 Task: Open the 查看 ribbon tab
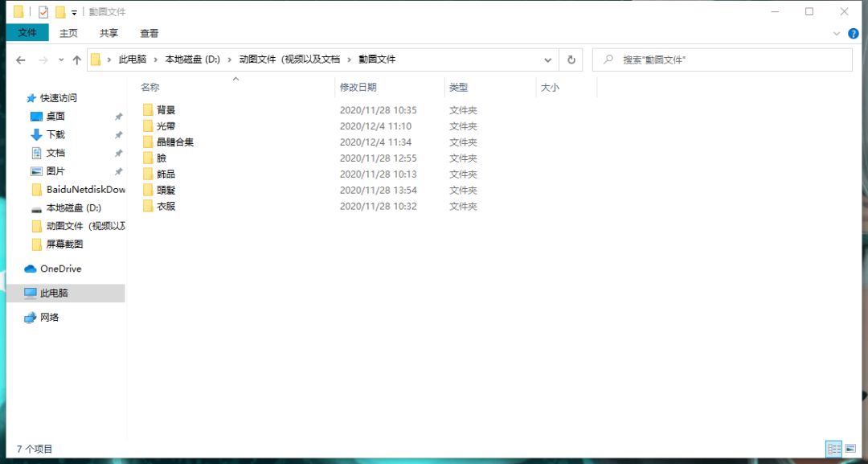(x=149, y=33)
